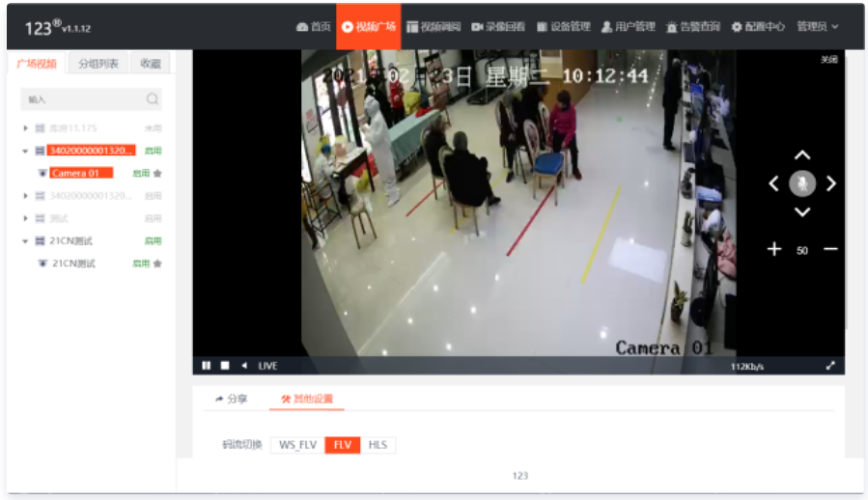Open the 分享 share tab
This screenshot has width=868, height=500.
coord(232,399)
